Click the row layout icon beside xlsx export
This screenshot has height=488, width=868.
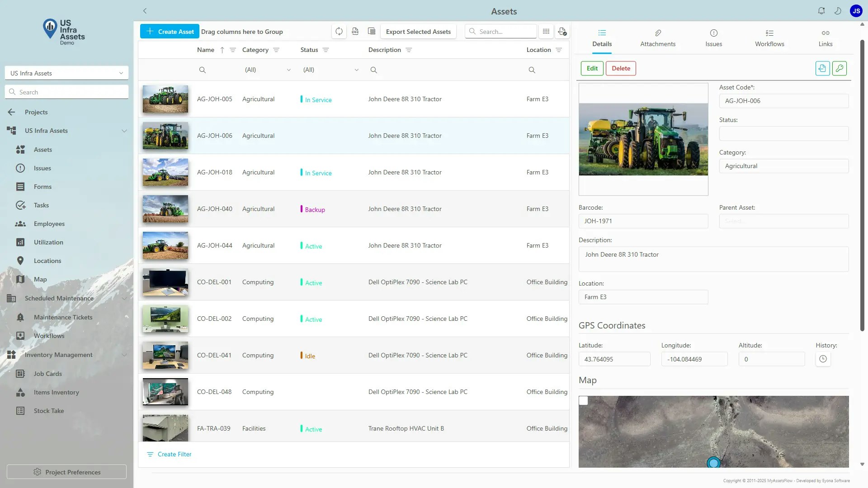click(372, 32)
